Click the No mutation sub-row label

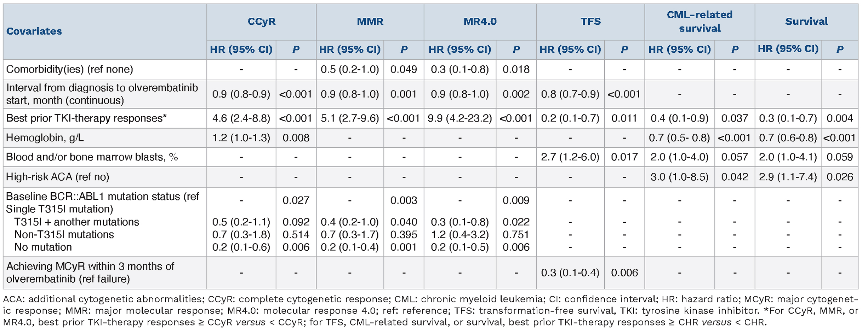point(43,247)
